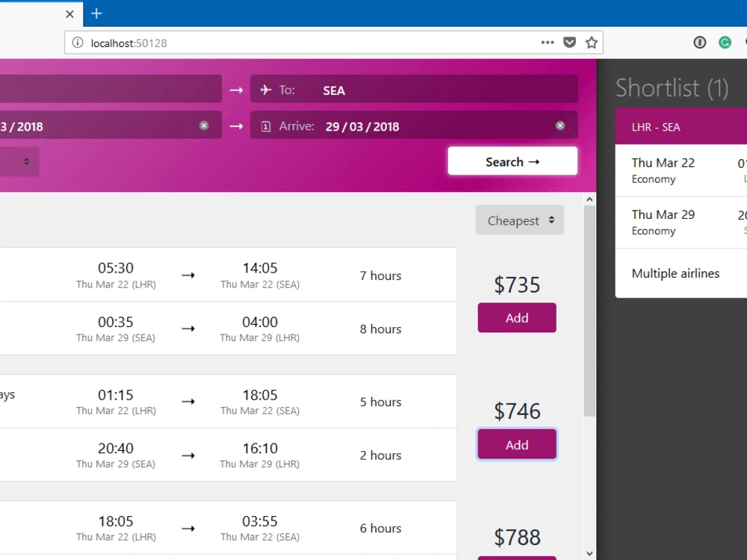747x560 pixels.
Task: Clear the Arrive date field
Action: [560, 125]
